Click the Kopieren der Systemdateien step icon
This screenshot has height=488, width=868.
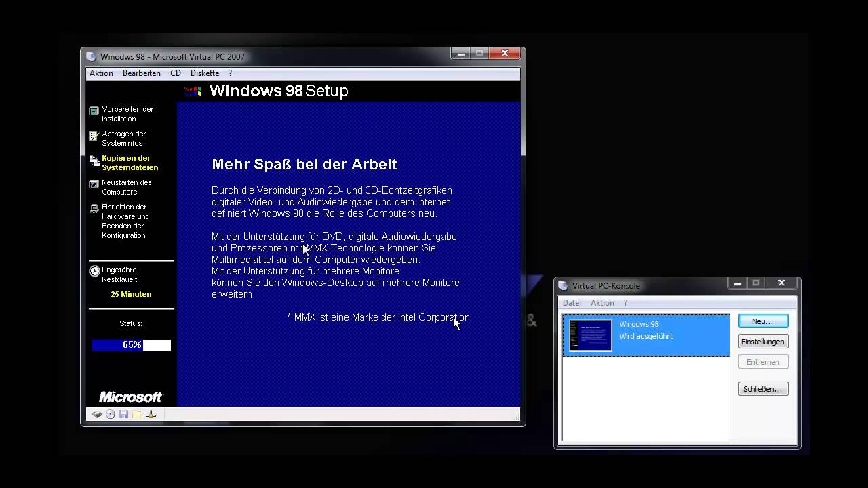(94, 161)
